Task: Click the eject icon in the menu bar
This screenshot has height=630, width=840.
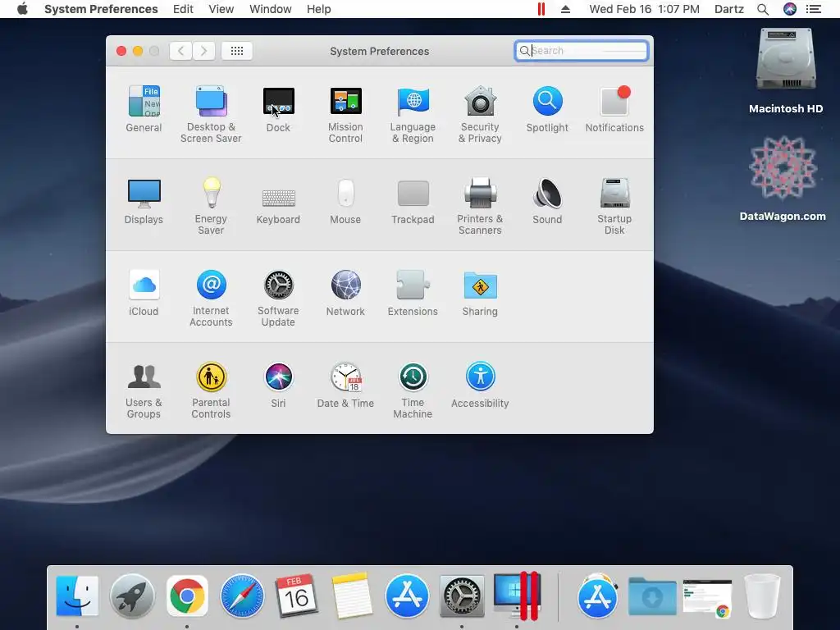Action: click(x=565, y=9)
